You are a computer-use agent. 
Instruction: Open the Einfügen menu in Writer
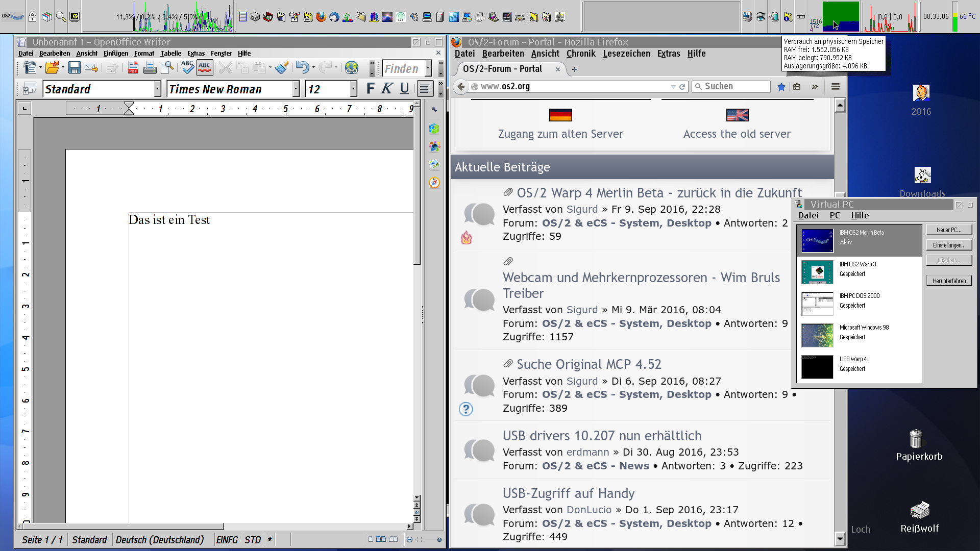[x=116, y=53]
